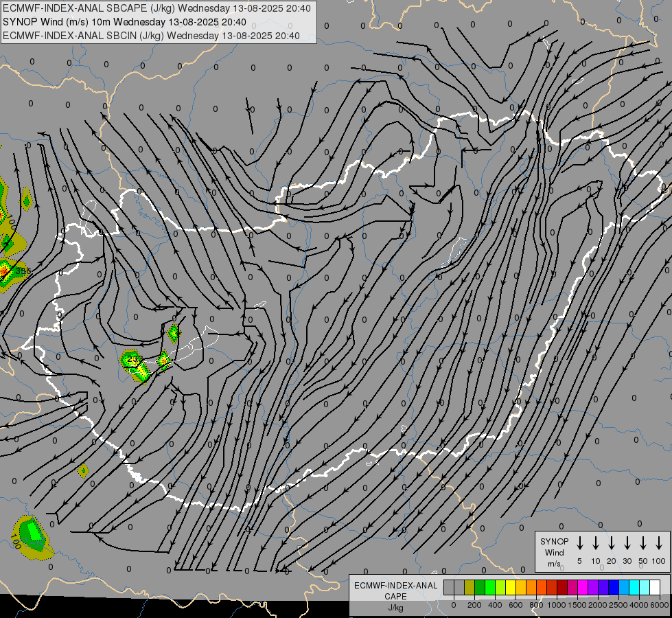Click the '20' speed label in wind legend
This screenshot has width=672, height=618.
[x=612, y=561]
